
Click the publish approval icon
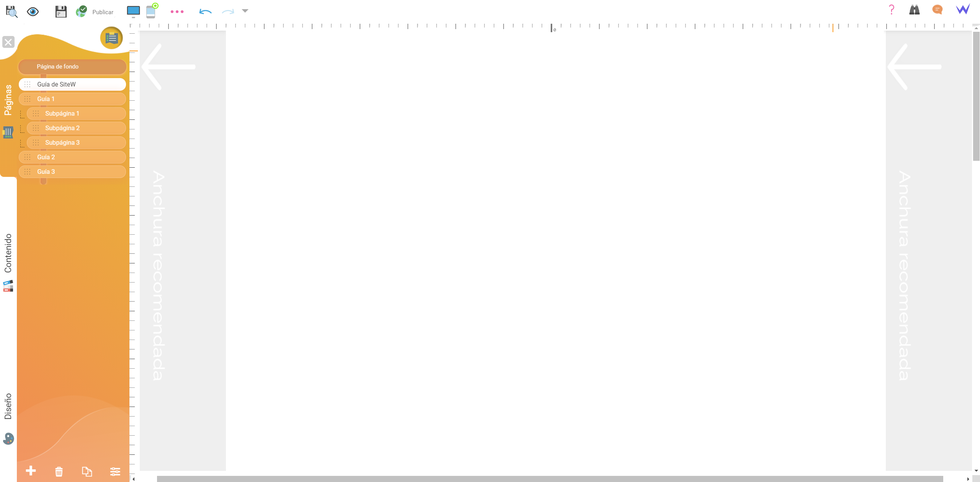pyautogui.click(x=81, y=11)
